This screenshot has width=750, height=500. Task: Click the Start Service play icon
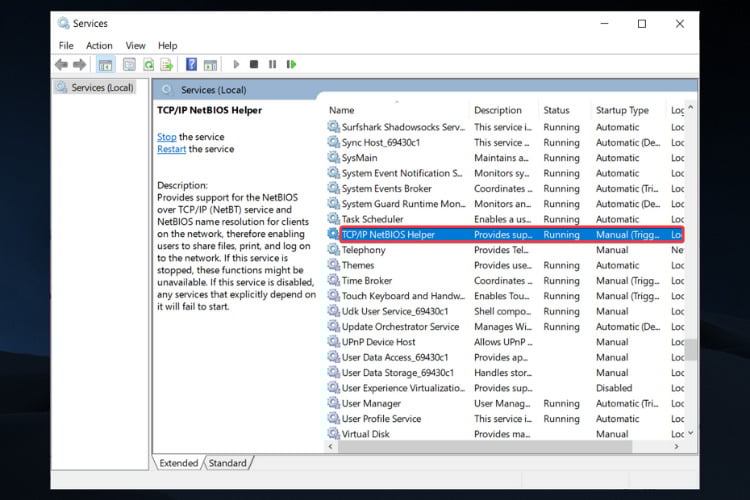point(236,64)
